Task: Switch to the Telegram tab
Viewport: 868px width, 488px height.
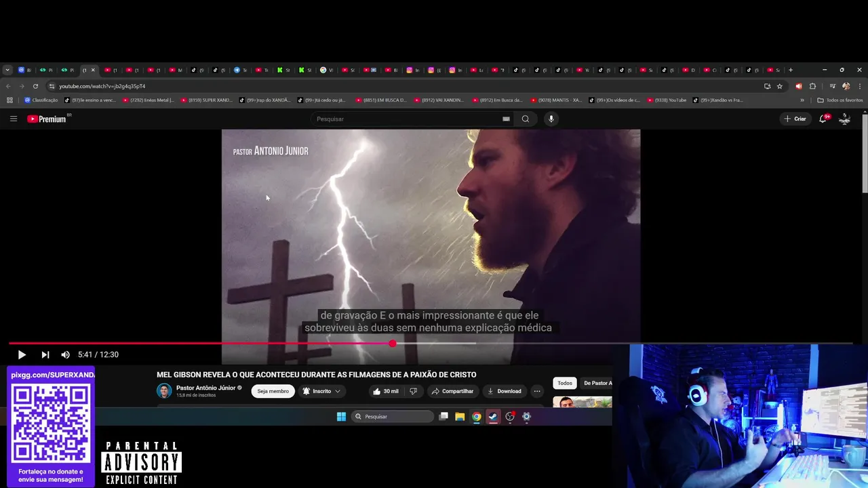Action: pyautogui.click(x=241, y=70)
